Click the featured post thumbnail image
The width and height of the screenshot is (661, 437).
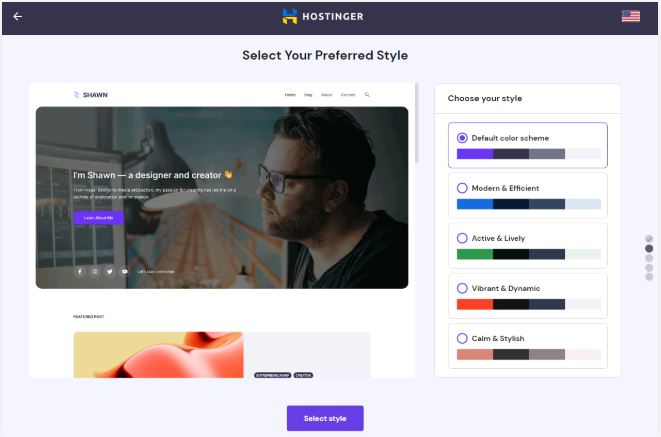coord(158,355)
